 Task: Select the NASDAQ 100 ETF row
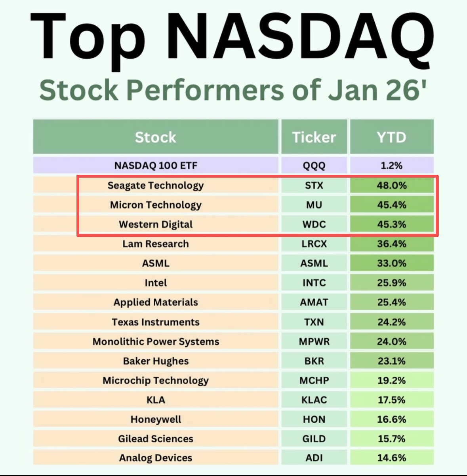233,165
